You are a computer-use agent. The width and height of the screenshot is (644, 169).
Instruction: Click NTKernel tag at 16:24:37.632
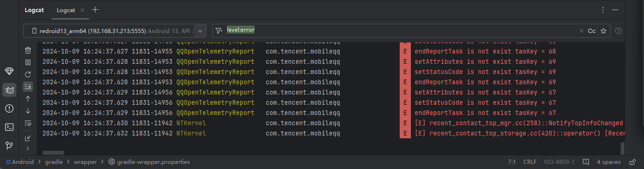point(191,133)
